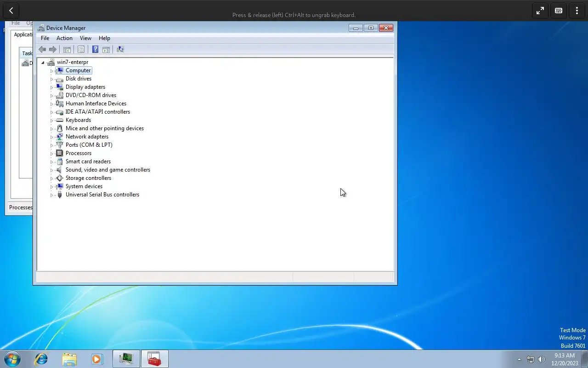This screenshot has width=588, height=368.
Task: Open Internet Explorer from the taskbar
Action: [x=41, y=359]
